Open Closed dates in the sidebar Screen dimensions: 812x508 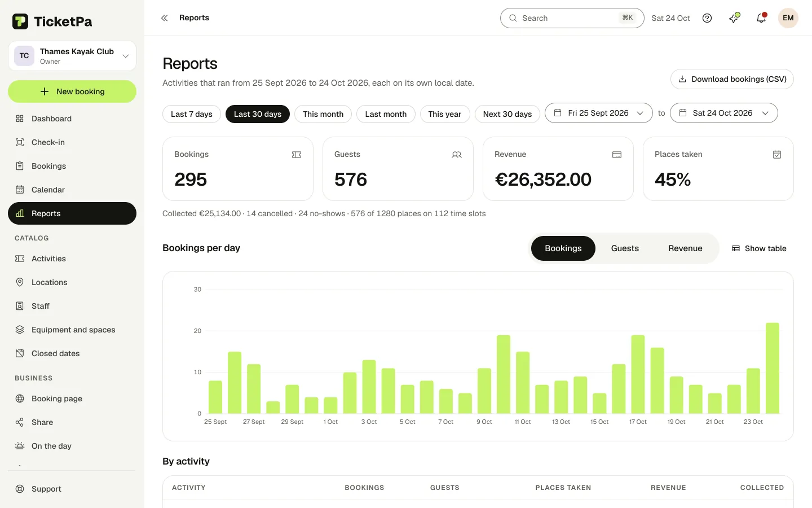pyautogui.click(x=72, y=353)
